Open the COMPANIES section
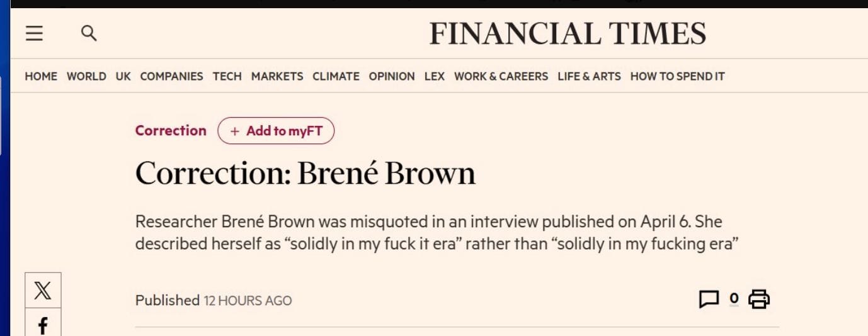This screenshot has width=868, height=336. click(x=171, y=76)
